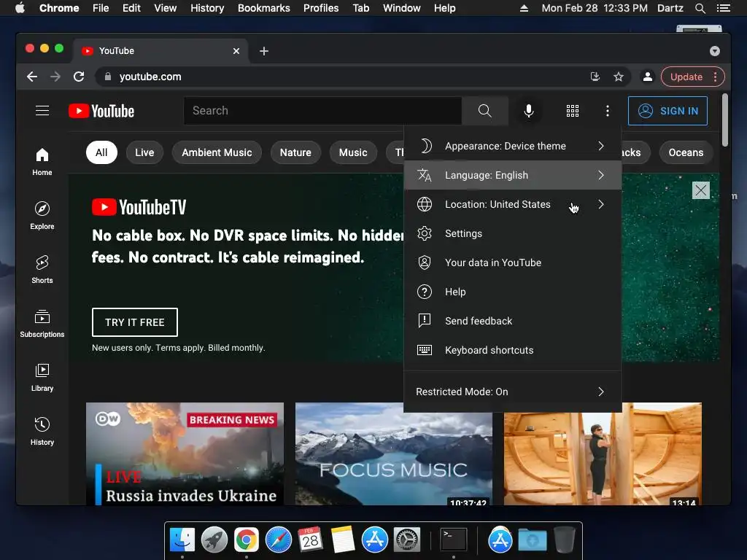The height and width of the screenshot is (560, 747).
Task: Click the SIGN IN button
Action: tap(667, 111)
